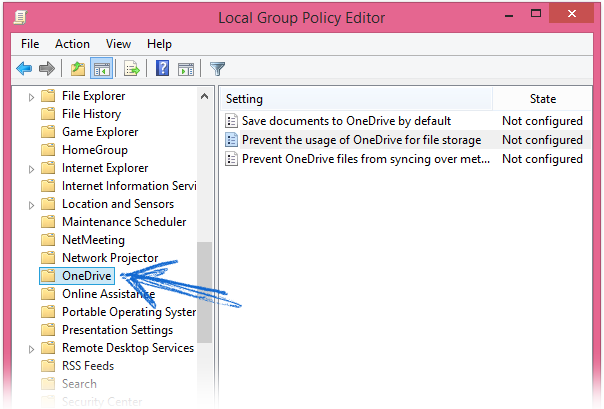Screen dimensions: 604x409
Task: Open the File menu
Action: click(x=30, y=44)
